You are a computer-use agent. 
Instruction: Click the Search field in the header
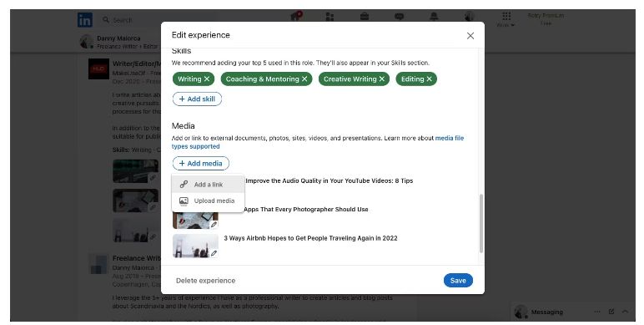(x=156, y=20)
